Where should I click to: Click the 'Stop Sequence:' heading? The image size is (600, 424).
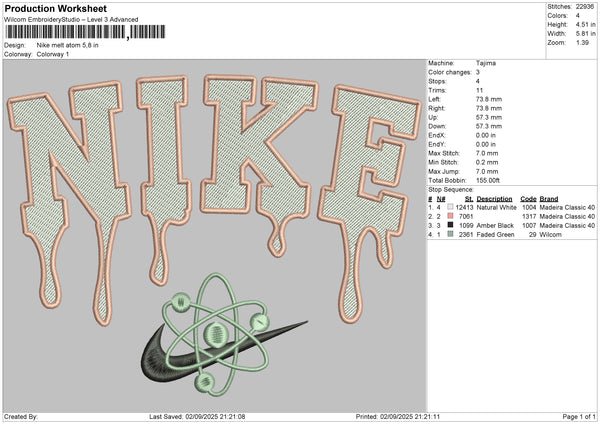451,190
